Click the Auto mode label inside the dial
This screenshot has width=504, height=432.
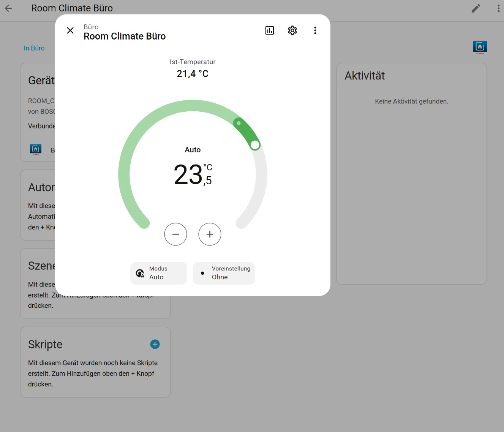tap(193, 150)
